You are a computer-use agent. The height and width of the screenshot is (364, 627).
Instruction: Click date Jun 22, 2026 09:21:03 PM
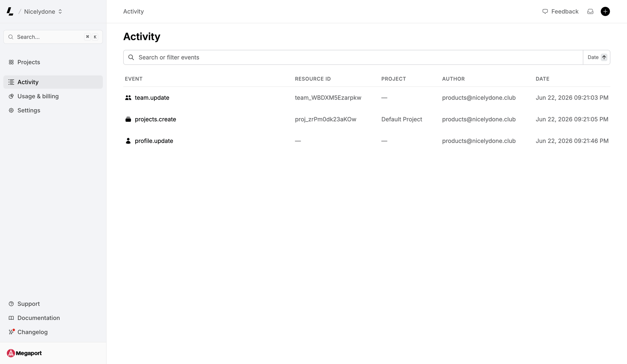tap(572, 98)
